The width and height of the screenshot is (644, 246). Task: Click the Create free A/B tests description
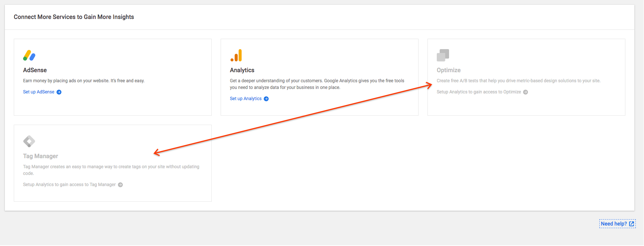coord(519,81)
